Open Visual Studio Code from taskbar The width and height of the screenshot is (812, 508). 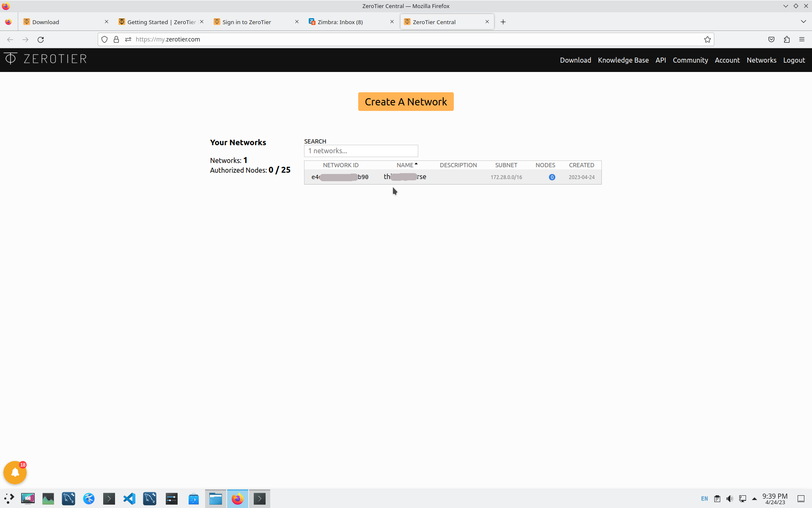tap(129, 499)
